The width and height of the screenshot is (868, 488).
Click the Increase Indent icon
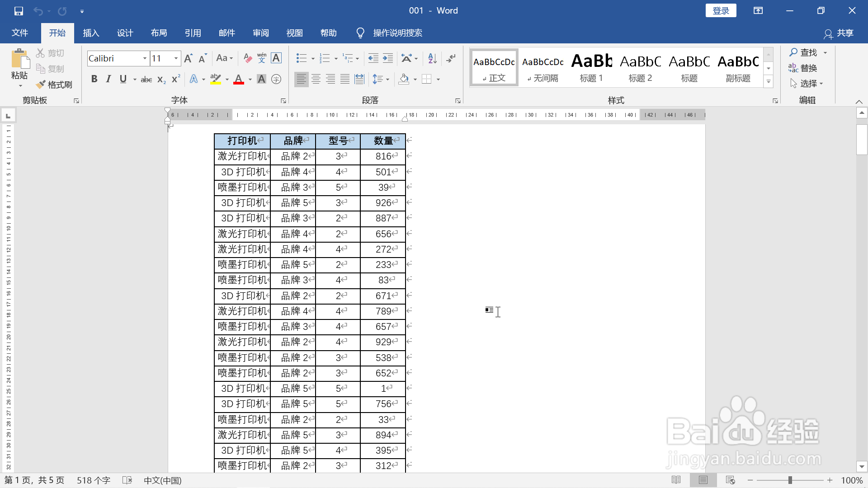click(x=388, y=58)
